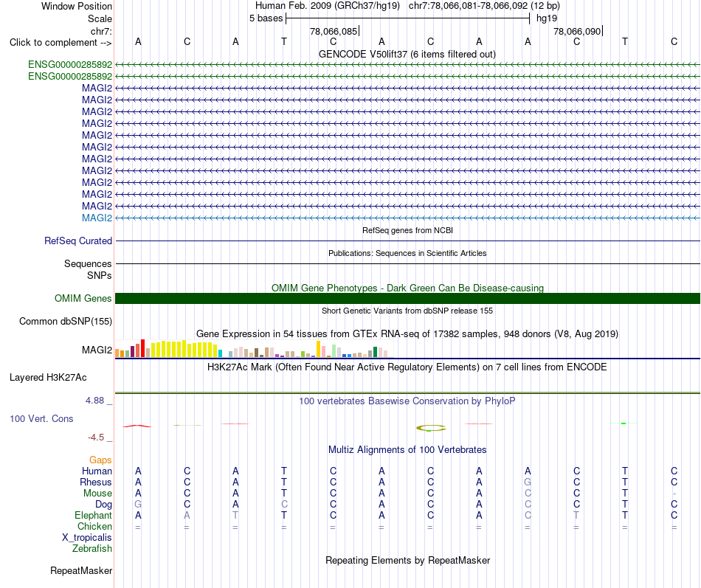The width and height of the screenshot is (701, 588).
Task: Click the 78,066,090 position marker
Action: (x=577, y=31)
